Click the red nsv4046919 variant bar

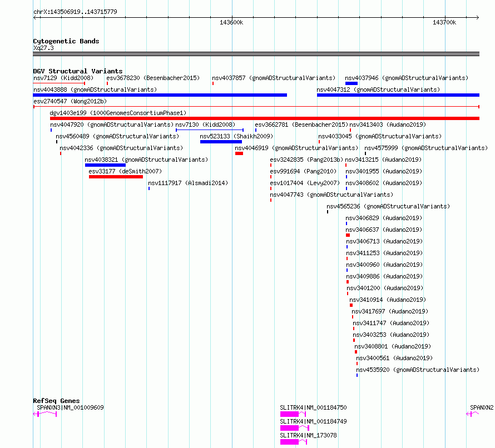click(239, 153)
